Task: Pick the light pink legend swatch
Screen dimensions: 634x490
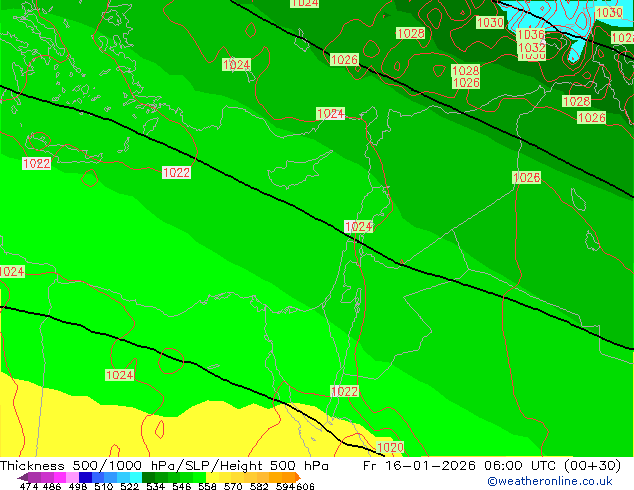Action: 72,477
